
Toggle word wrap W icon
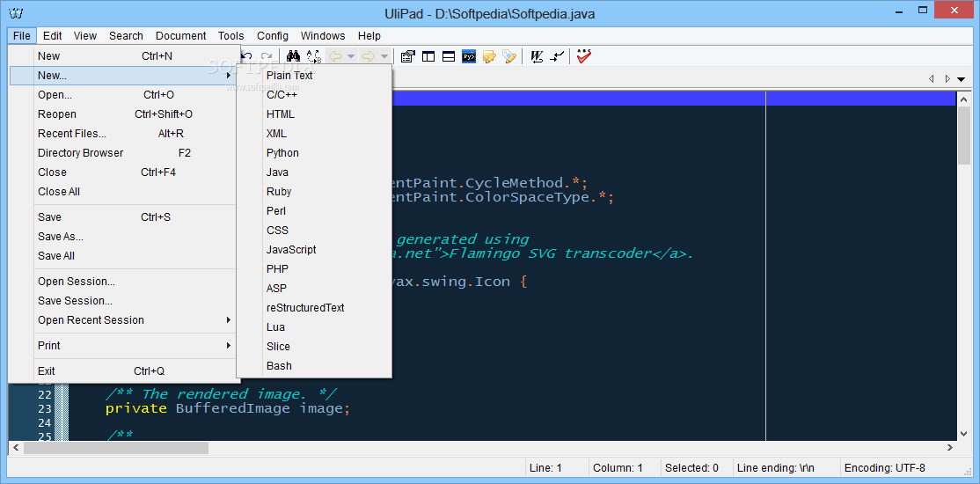tap(537, 56)
